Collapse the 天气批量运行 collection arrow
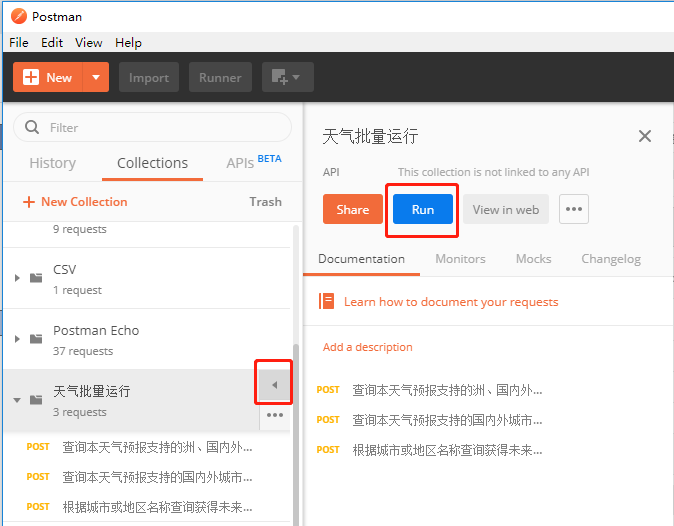 [x=17, y=400]
